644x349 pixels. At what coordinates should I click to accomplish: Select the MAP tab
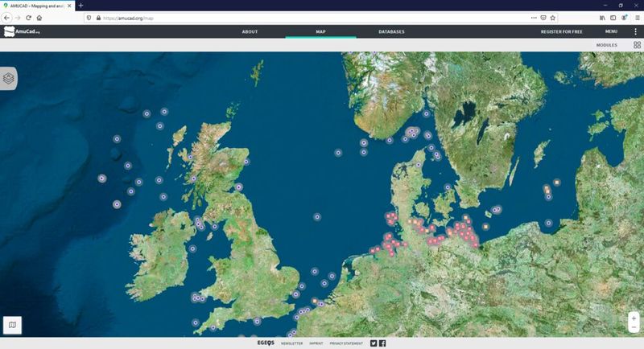coord(320,31)
